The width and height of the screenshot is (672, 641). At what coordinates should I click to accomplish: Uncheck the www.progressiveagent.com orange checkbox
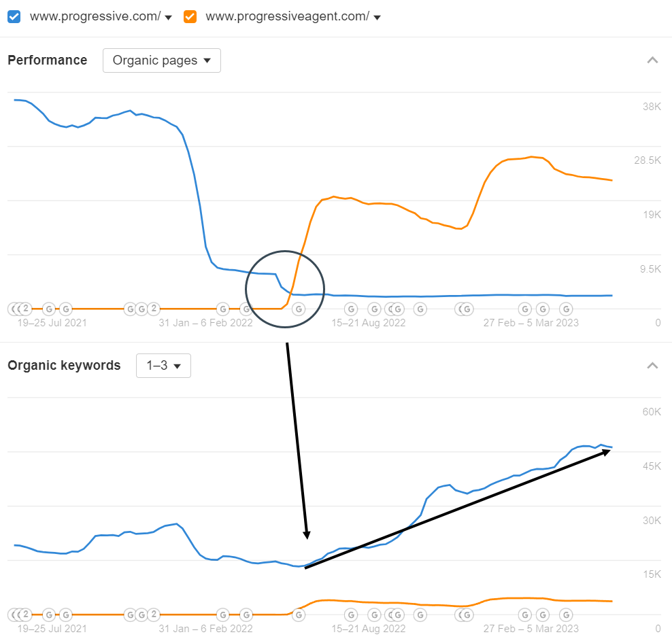pos(190,17)
